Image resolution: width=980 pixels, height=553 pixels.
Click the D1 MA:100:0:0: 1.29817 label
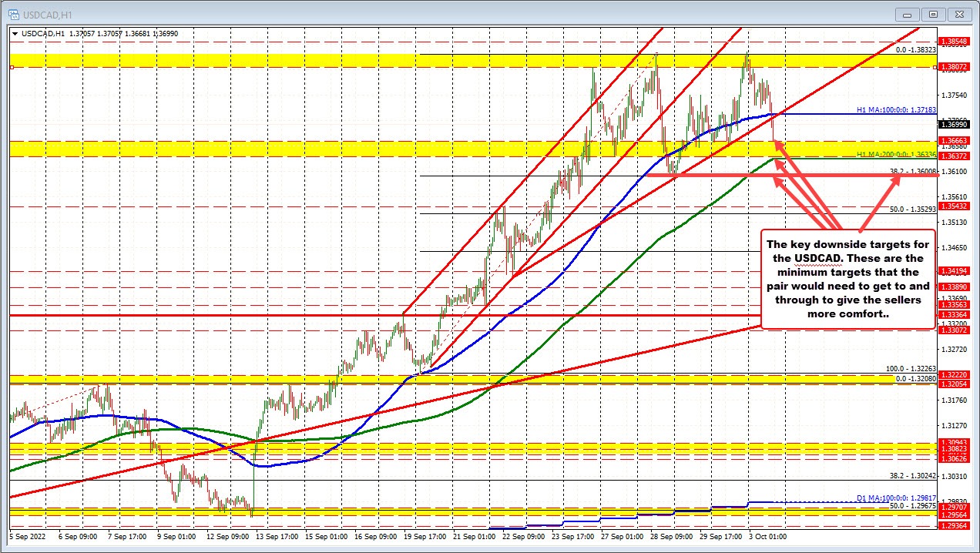pyautogui.click(x=895, y=498)
